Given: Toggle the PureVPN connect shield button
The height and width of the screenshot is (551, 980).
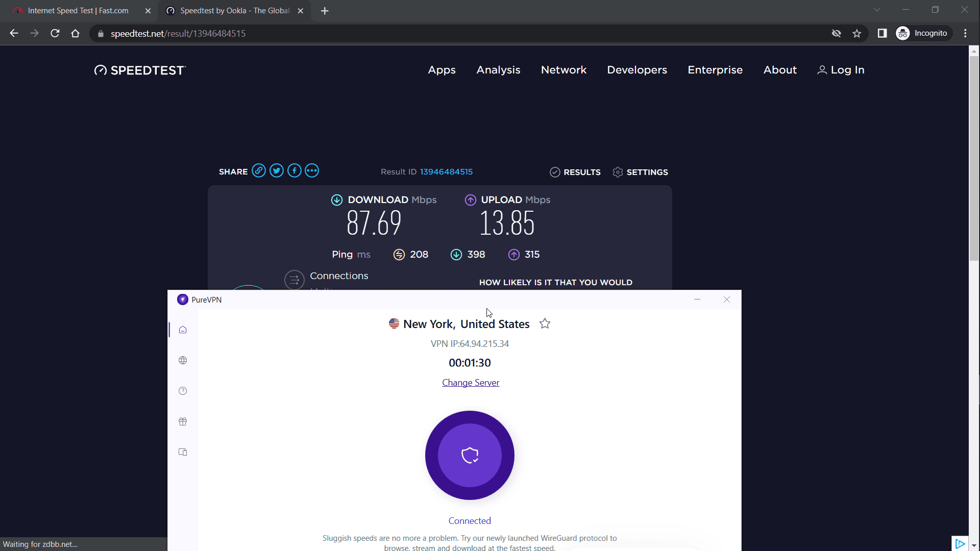Looking at the screenshot, I should point(470,455).
